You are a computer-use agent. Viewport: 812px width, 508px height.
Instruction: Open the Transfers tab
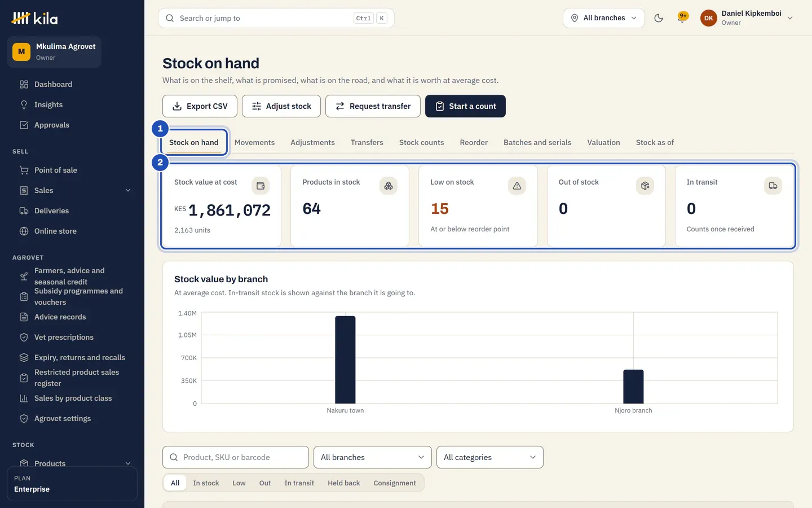pyautogui.click(x=367, y=142)
